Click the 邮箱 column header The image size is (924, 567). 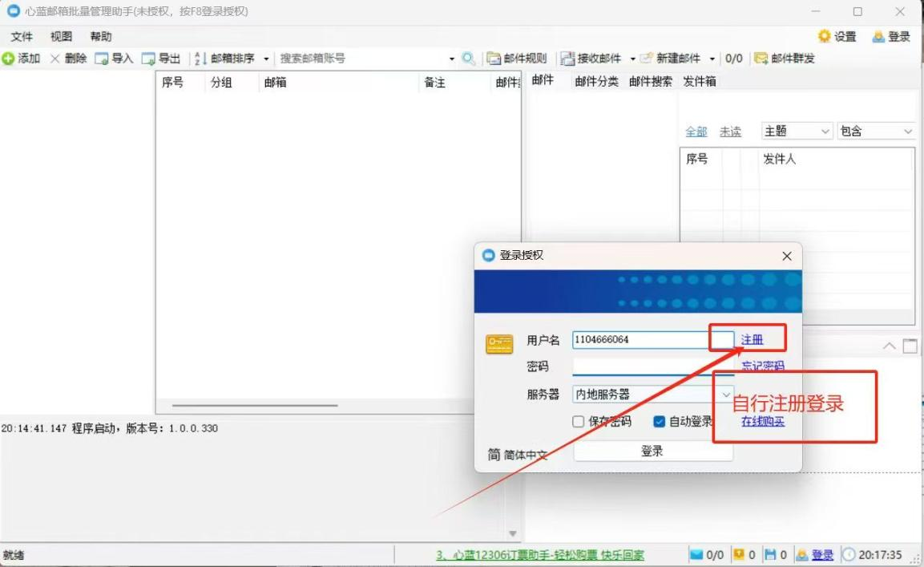[275, 83]
